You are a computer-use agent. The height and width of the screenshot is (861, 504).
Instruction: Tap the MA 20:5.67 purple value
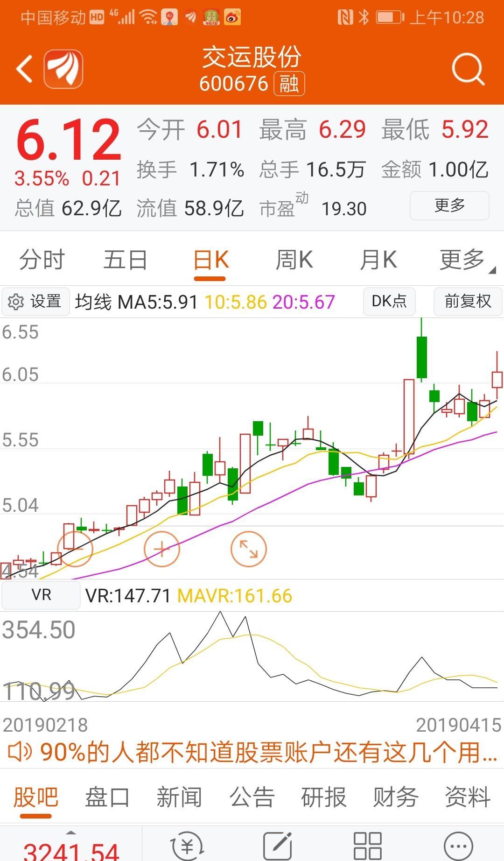click(x=304, y=302)
